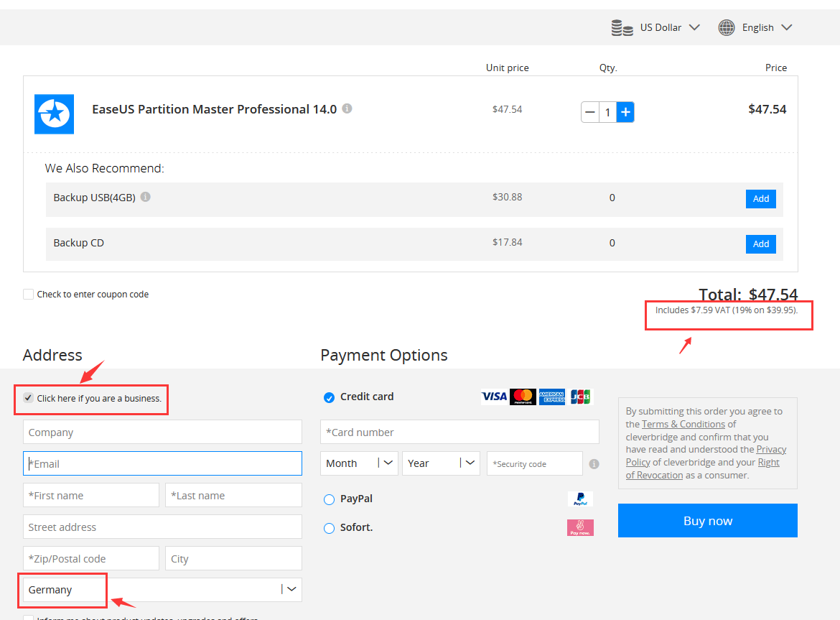840x620 pixels.
Task: Click the EaseUS Partition Master product logo
Action: pos(54,114)
